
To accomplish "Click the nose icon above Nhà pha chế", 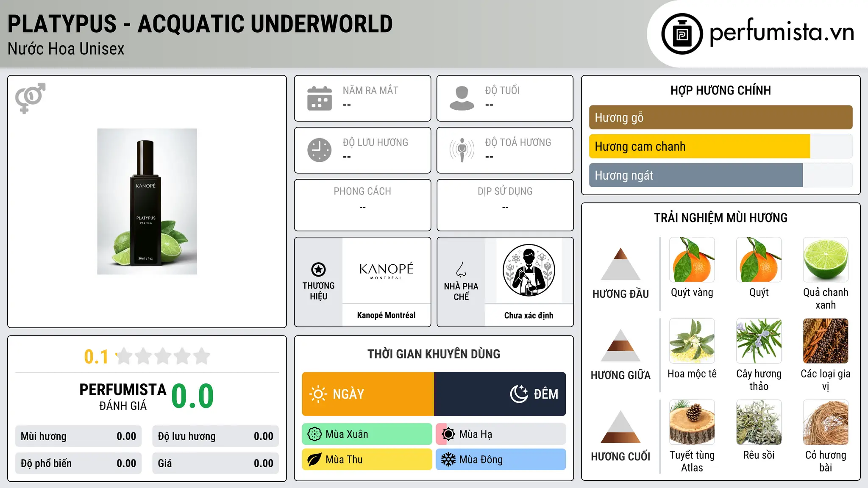I will [461, 269].
